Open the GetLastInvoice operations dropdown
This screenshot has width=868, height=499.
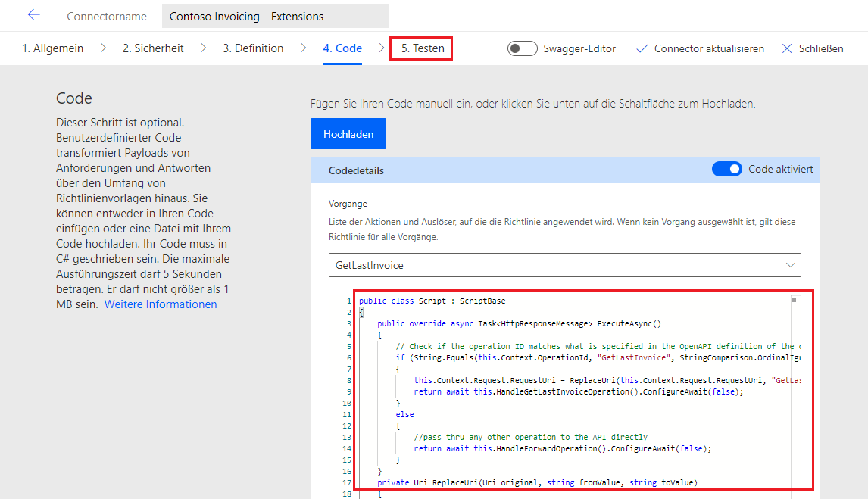[x=564, y=265]
